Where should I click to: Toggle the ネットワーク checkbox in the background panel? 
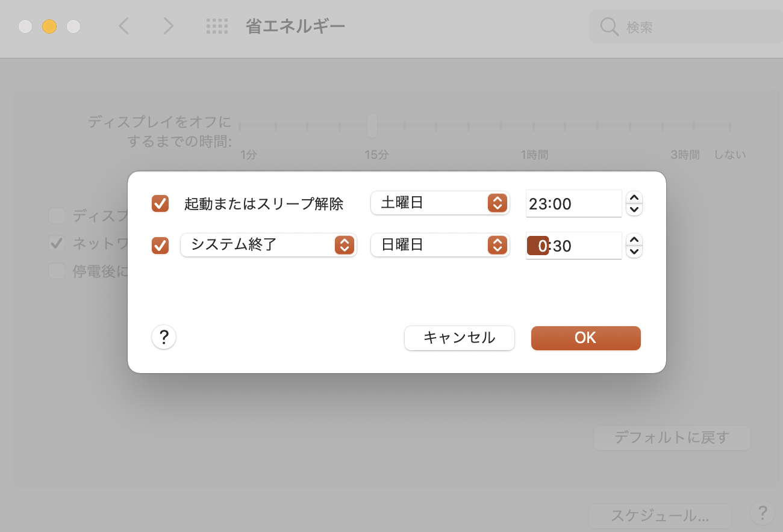tap(56, 243)
